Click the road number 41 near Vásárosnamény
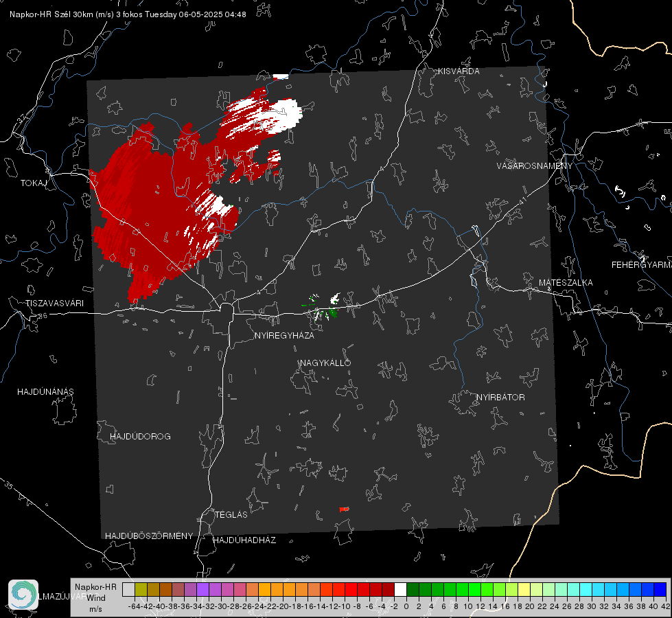This screenshot has height=618, width=672. 522,201
